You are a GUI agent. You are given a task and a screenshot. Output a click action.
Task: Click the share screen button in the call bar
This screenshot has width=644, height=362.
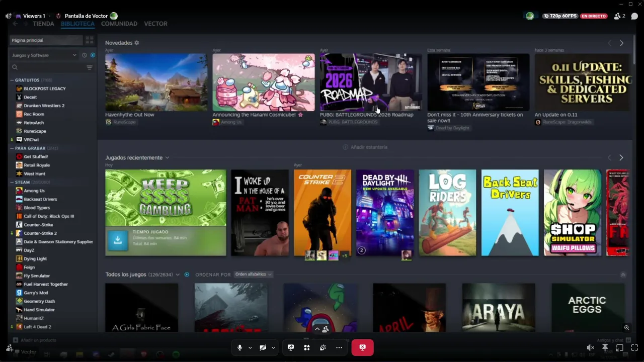[x=291, y=347]
